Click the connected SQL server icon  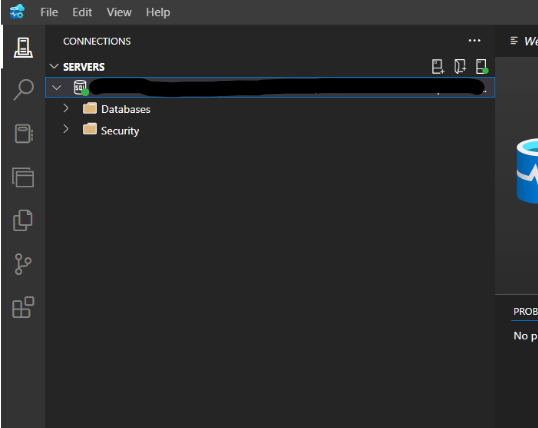[81, 88]
